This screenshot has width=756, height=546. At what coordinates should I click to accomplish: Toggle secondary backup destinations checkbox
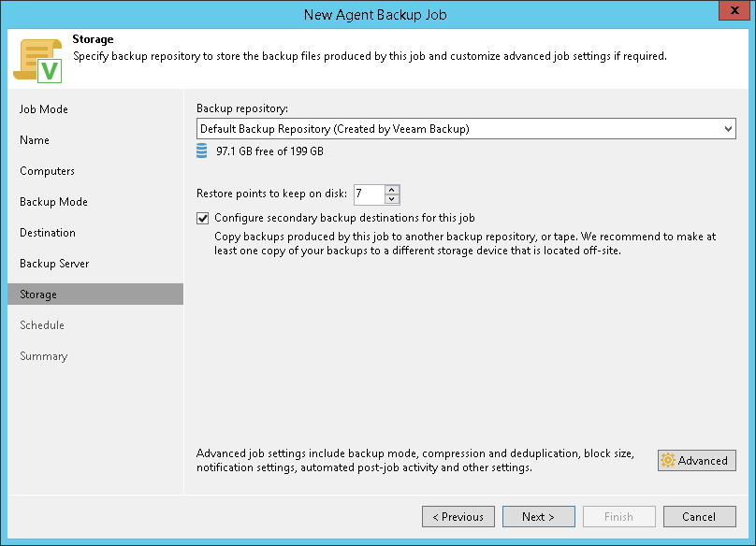(203, 218)
